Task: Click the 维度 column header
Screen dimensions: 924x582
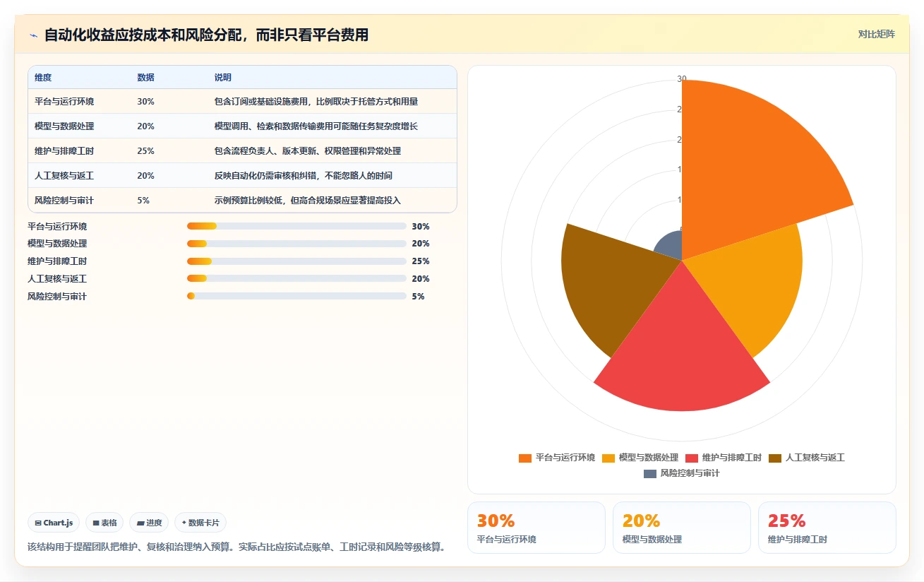Action: click(x=43, y=78)
